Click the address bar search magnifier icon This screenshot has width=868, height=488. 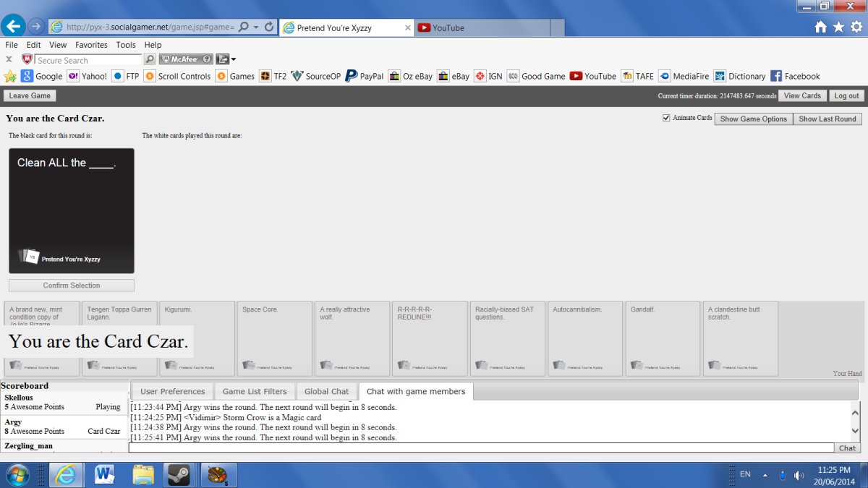243,27
